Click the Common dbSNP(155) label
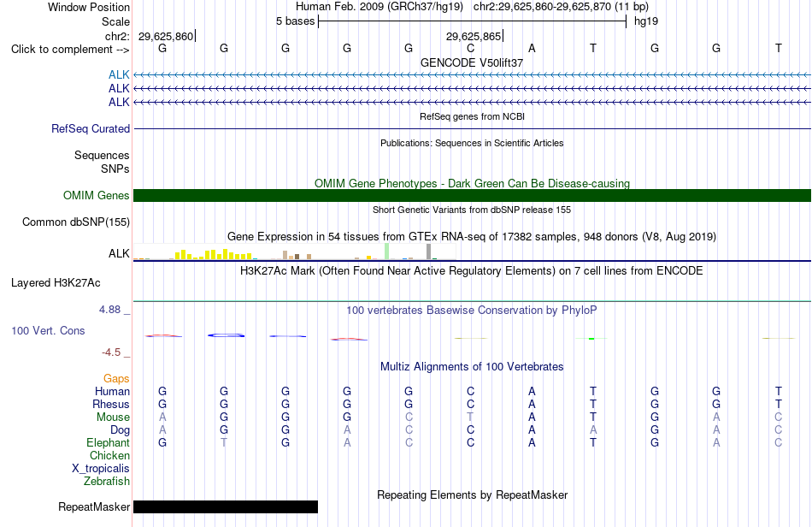Viewport: 812px width, 527px height. [x=76, y=222]
